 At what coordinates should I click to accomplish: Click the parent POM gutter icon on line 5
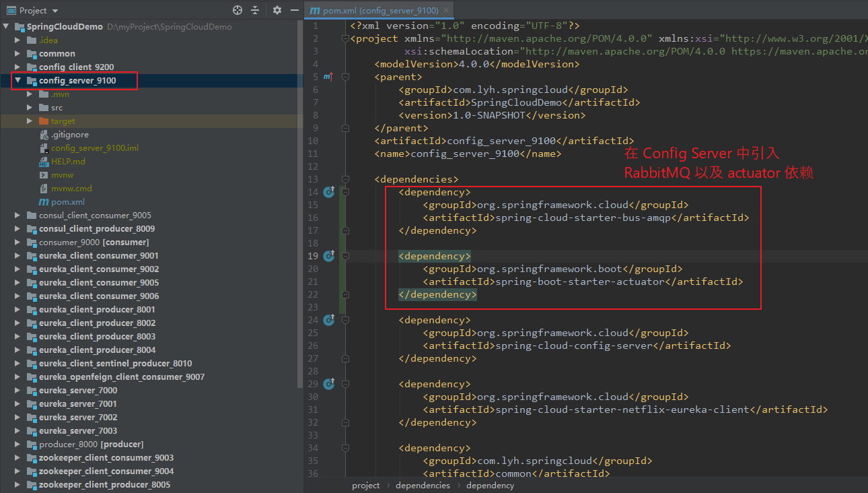(x=328, y=77)
